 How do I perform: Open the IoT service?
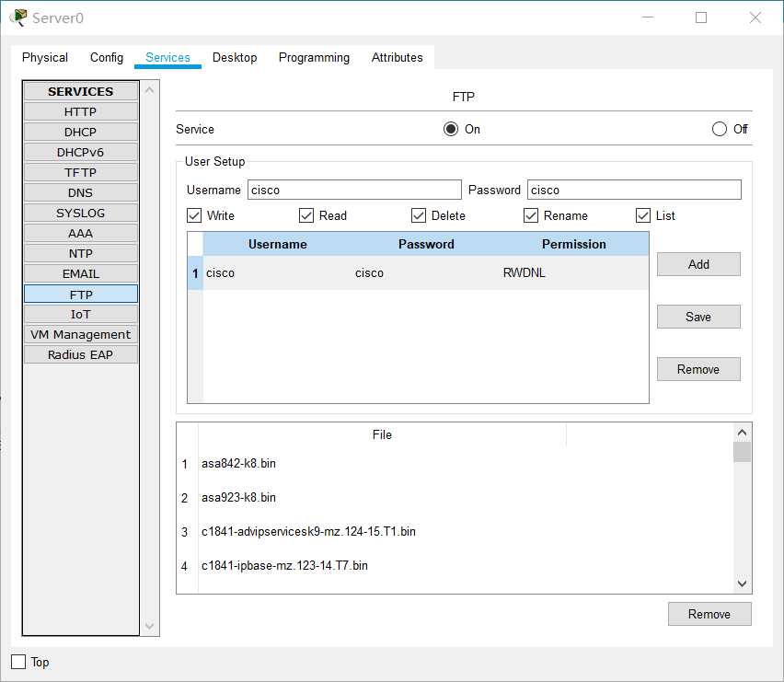pos(80,314)
